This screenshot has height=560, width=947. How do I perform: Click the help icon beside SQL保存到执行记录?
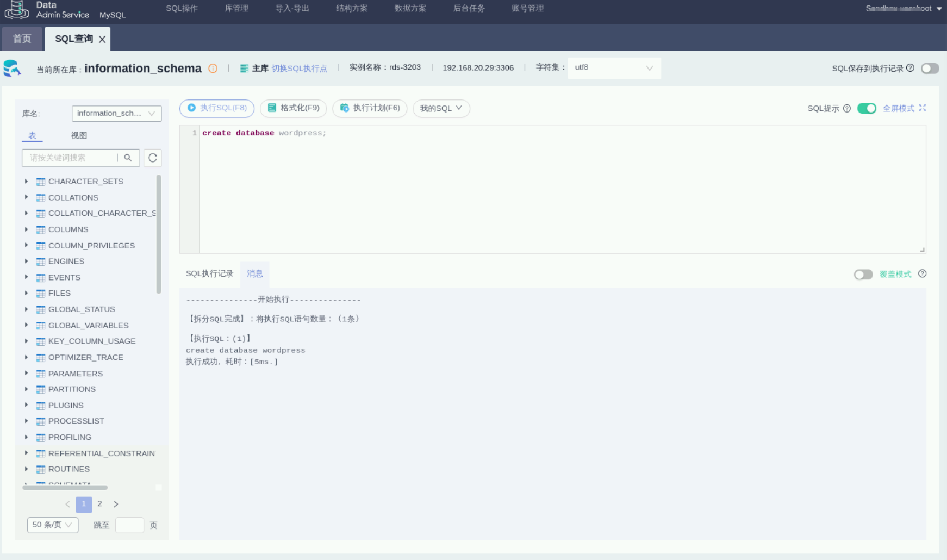point(910,68)
